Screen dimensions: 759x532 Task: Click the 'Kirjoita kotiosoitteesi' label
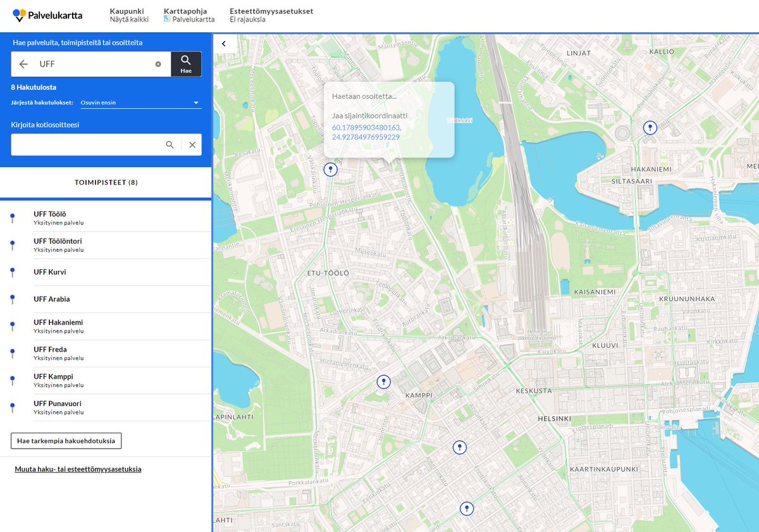point(45,125)
